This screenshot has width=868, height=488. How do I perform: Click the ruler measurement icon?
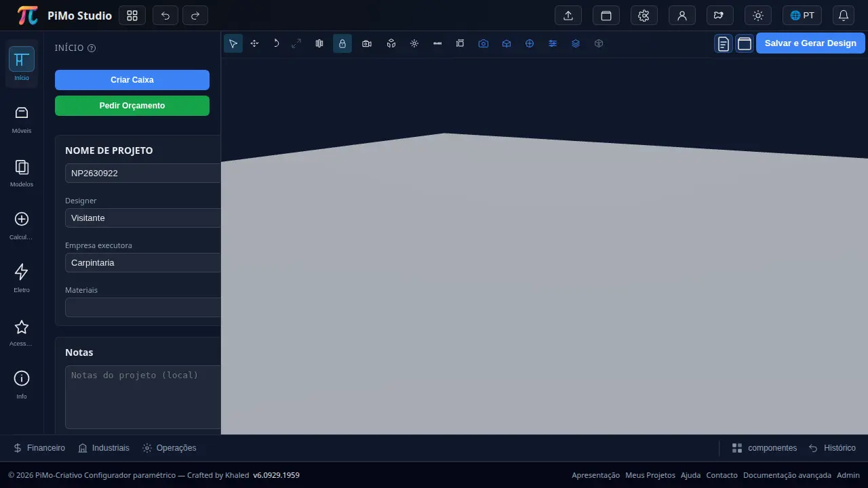click(x=437, y=43)
